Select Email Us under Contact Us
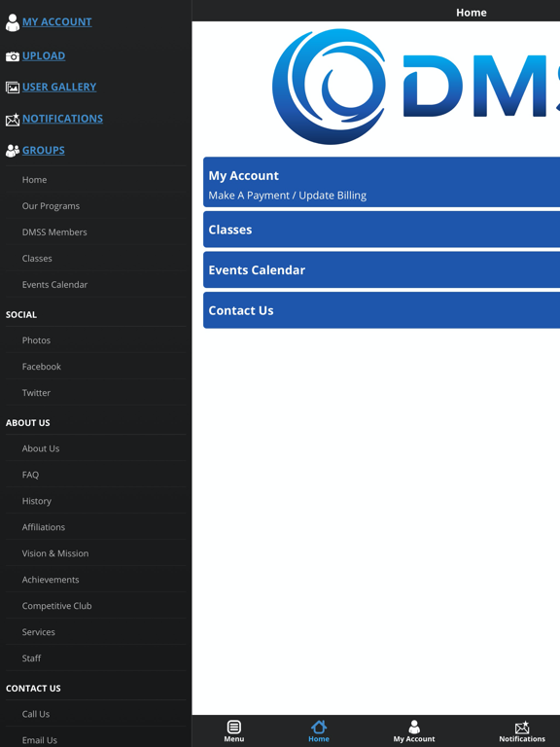 click(x=95, y=737)
